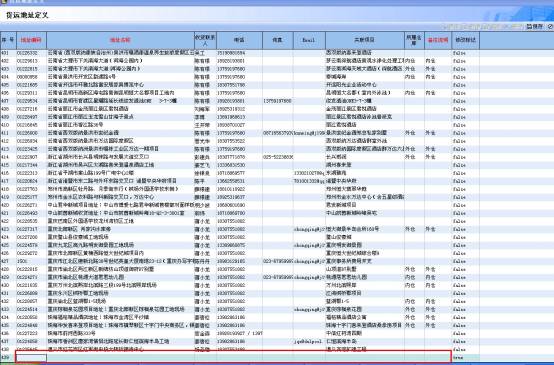Click the phone number cell in row 408
Screen dimensions: 554x365
pyautogui.click(x=239, y=109)
